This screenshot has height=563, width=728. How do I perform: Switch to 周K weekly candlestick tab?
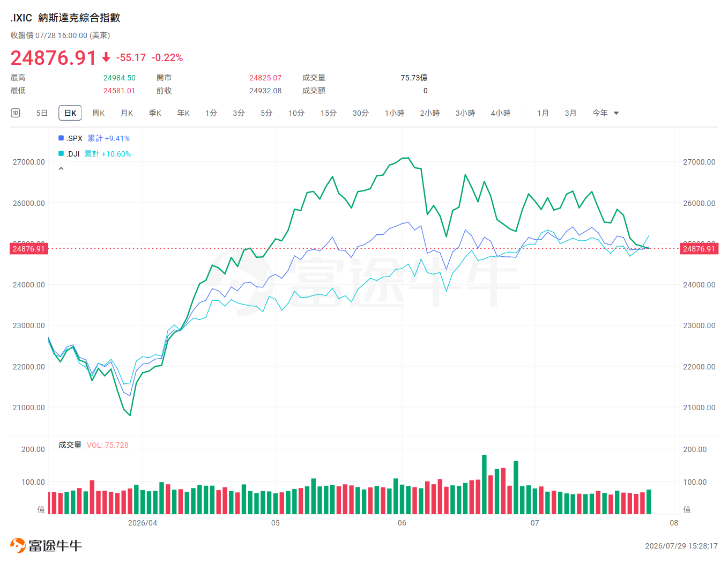[x=99, y=113]
